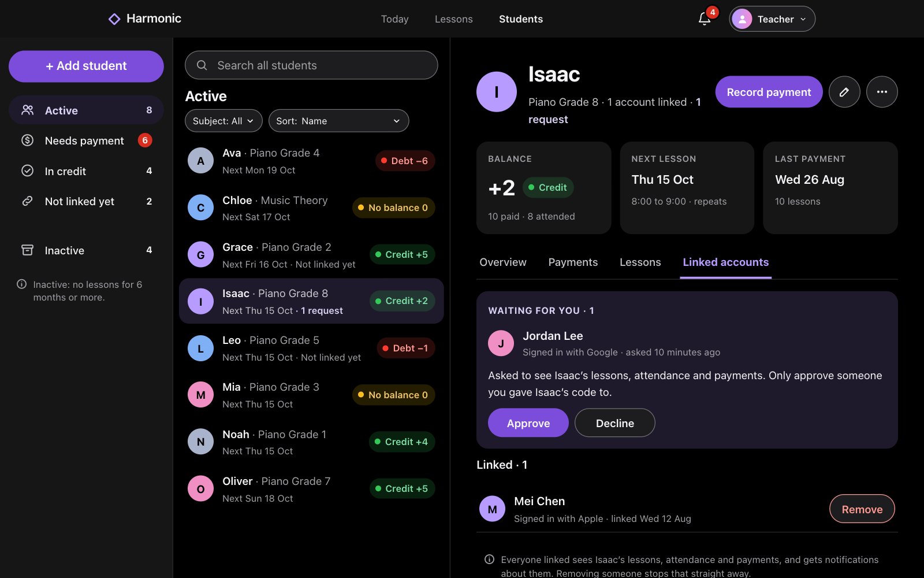Click Noah's Credit +4 badge
The image size is (924, 578).
402,442
